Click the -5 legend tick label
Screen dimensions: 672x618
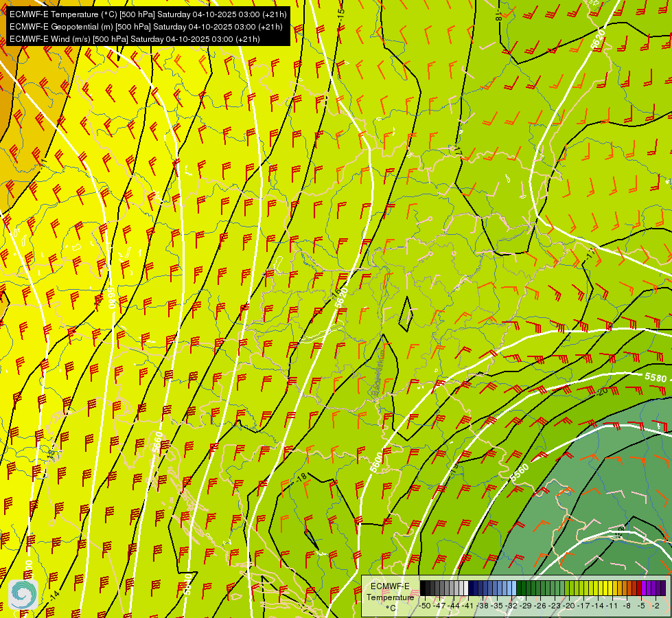[x=641, y=606]
